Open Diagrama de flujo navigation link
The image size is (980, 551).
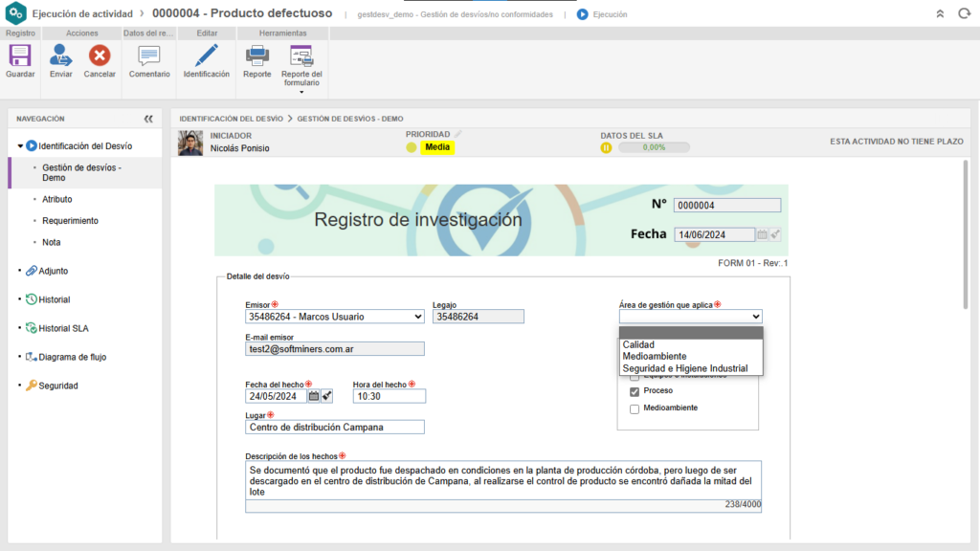click(72, 357)
